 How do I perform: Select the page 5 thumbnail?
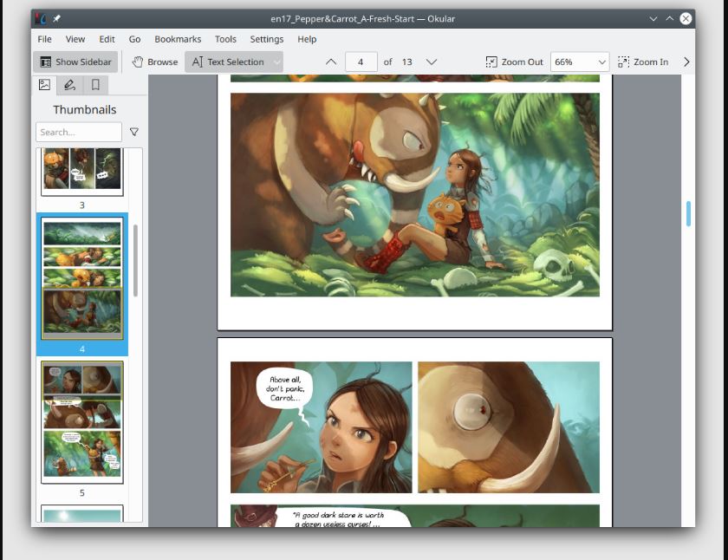82,422
